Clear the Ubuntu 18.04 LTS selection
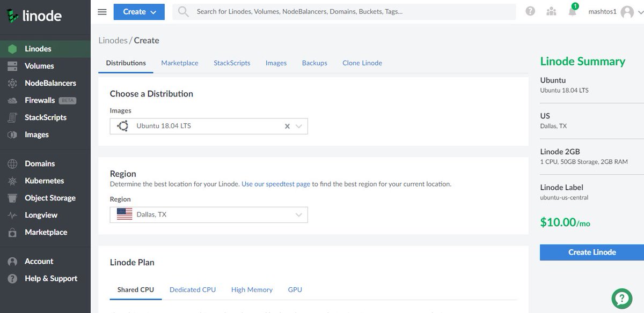 (287, 126)
